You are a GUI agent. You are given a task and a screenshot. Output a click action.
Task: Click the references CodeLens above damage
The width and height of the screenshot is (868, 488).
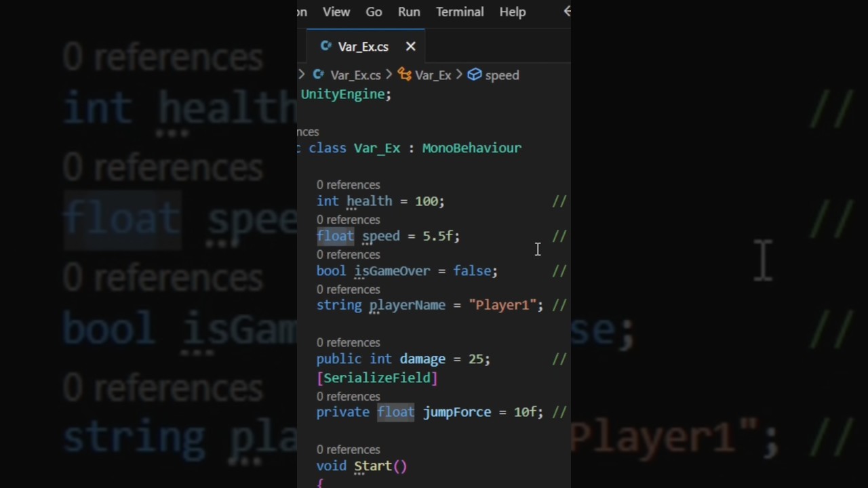tap(349, 343)
